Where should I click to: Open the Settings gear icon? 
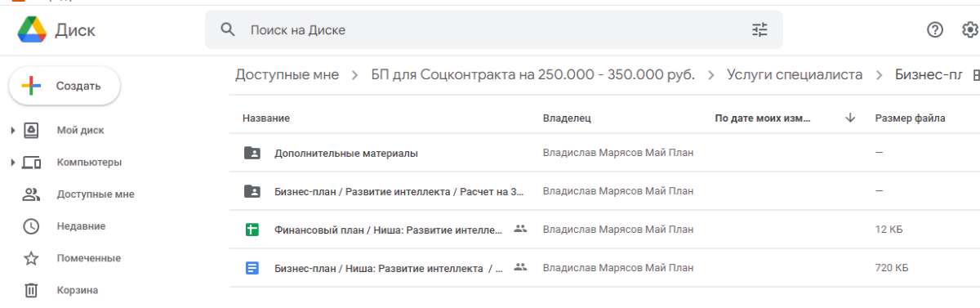pos(970,30)
